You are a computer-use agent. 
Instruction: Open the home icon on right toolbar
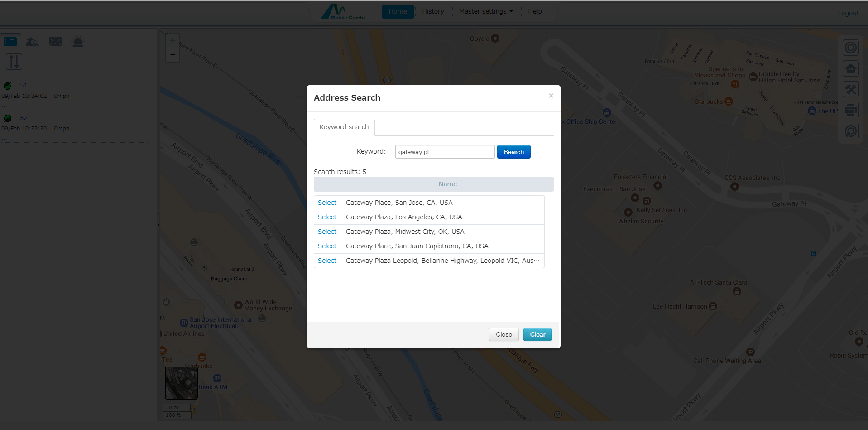pyautogui.click(x=850, y=68)
